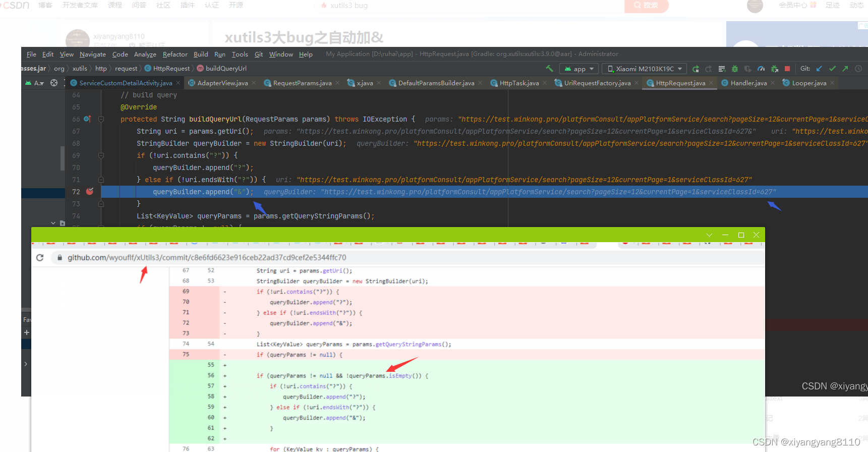Click the plus icon in left sidebar
This screenshot has height=452, width=868.
click(x=27, y=332)
